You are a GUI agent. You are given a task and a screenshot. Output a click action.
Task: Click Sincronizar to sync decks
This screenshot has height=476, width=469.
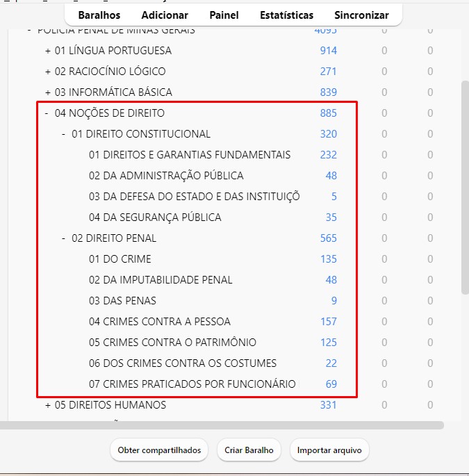pyautogui.click(x=361, y=15)
